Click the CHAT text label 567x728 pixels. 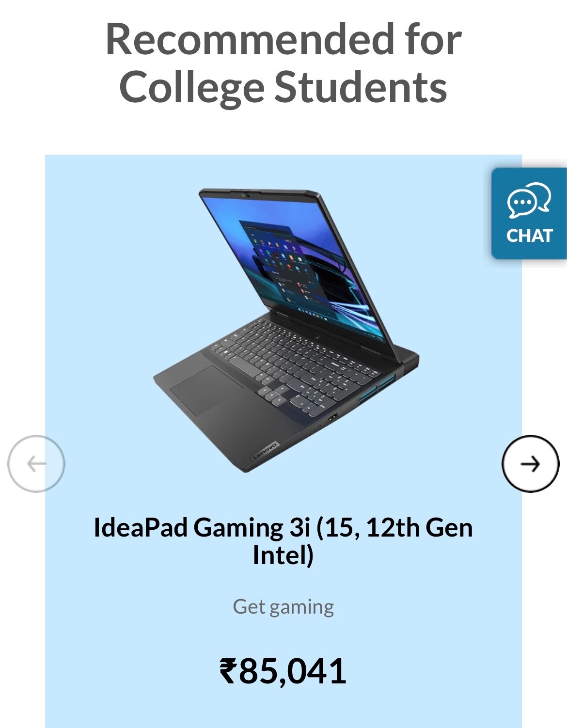[529, 236]
